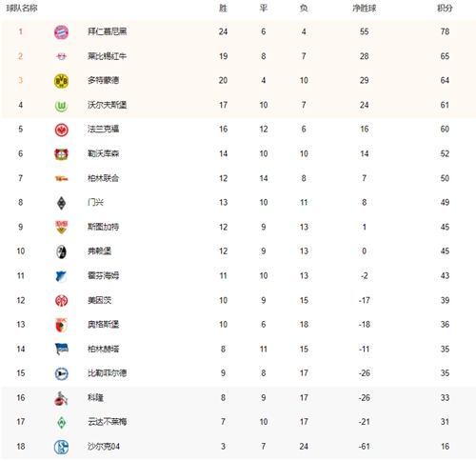Click the Bayern Munich club logo
This screenshot has height=461, width=476.
tap(61, 32)
